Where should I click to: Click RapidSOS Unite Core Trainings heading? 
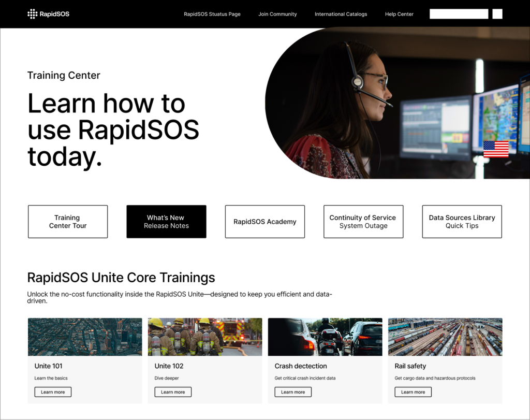pos(121,278)
